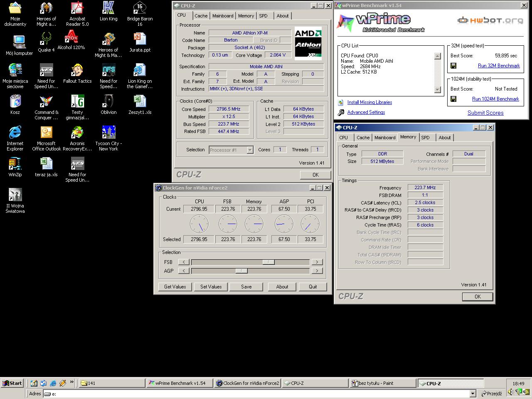Open WinZip desktop shortcut
The width and height of the screenshot is (532, 399).
point(15,167)
